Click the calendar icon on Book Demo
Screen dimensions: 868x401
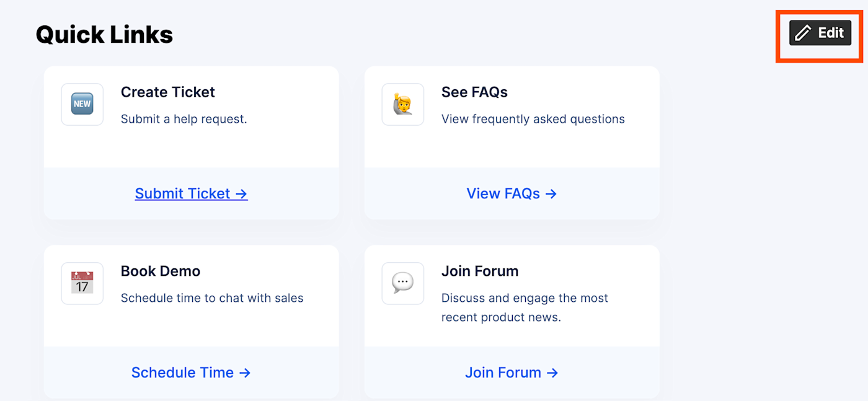coord(82,283)
